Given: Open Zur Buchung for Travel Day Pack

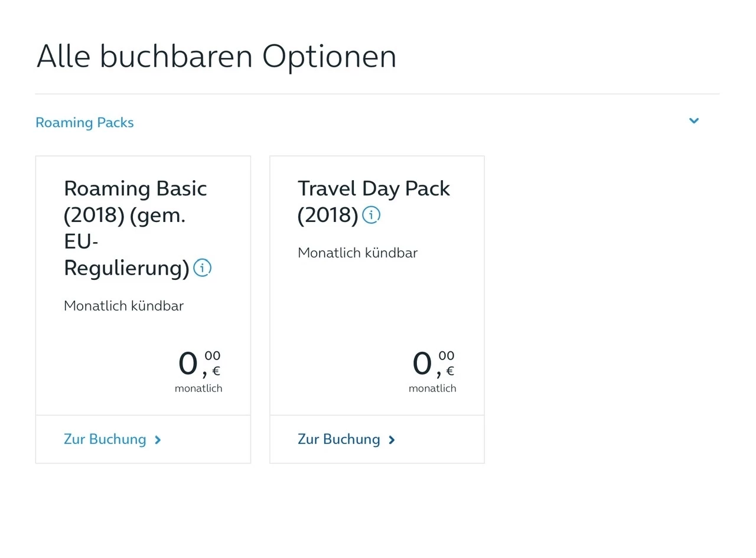Looking at the screenshot, I should (339, 439).
